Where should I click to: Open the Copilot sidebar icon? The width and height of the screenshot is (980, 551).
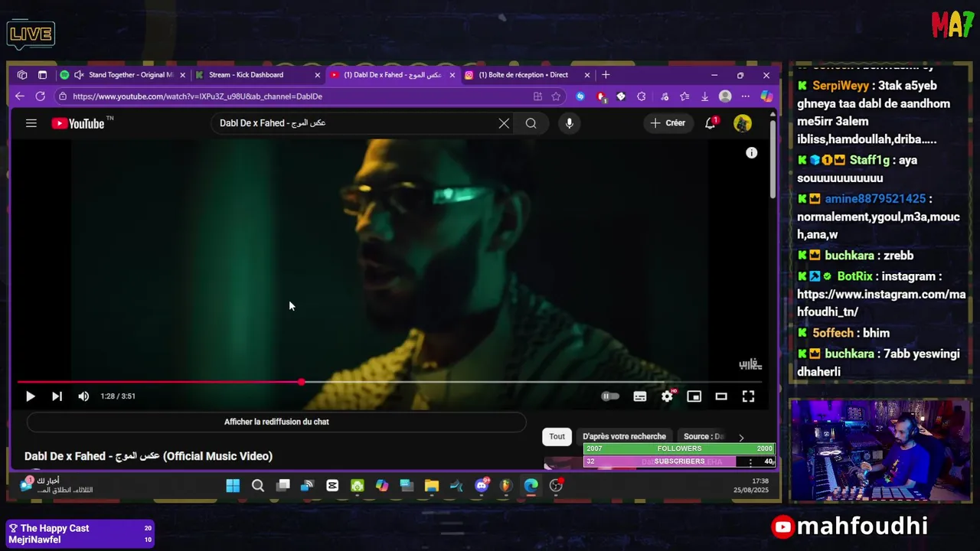tap(766, 96)
